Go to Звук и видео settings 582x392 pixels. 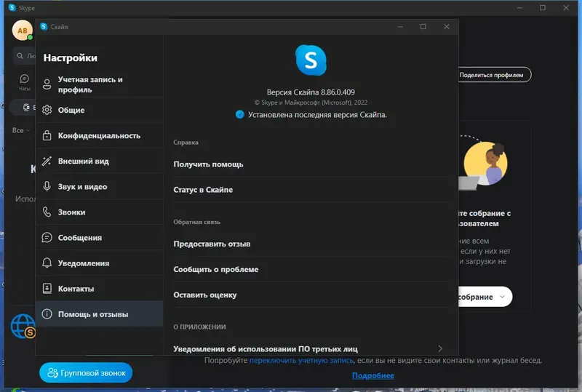pos(100,187)
